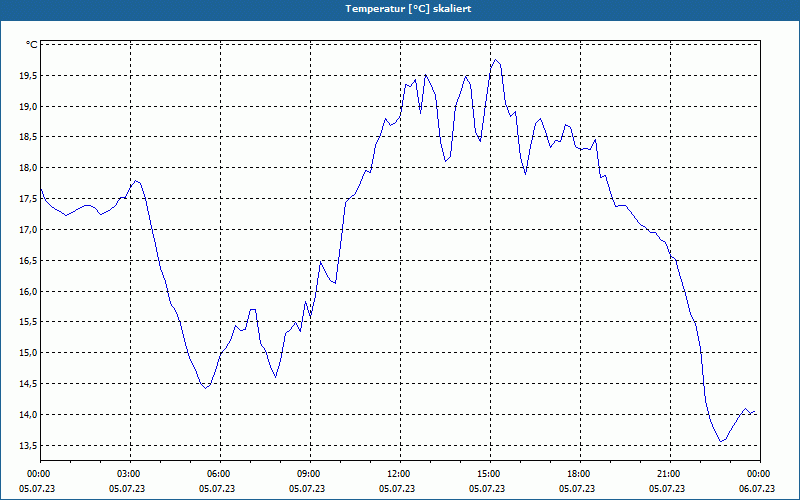Viewport: 800px width, 500px height.
Task: Click the chart title 'Temperatur [°C] skaliert'
Action: point(408,9)
